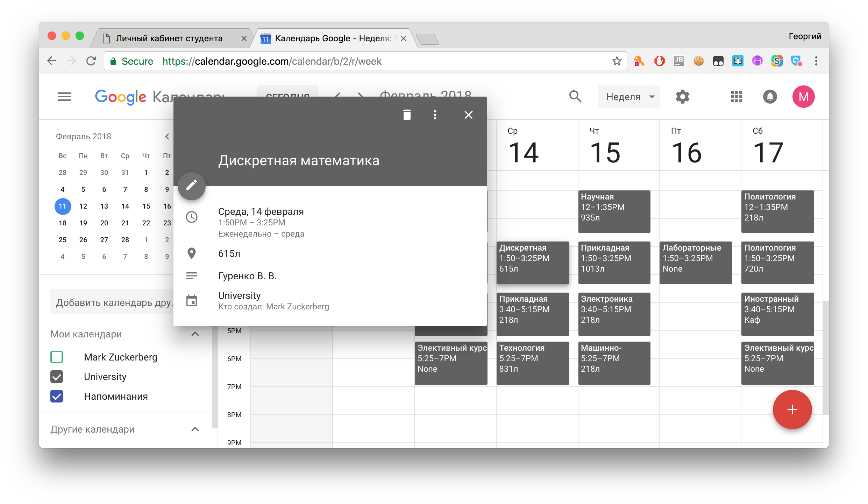Open the Неделя view dropdown
The height and width of the screenshot is (504, 868).
click(x=629, y=97)
